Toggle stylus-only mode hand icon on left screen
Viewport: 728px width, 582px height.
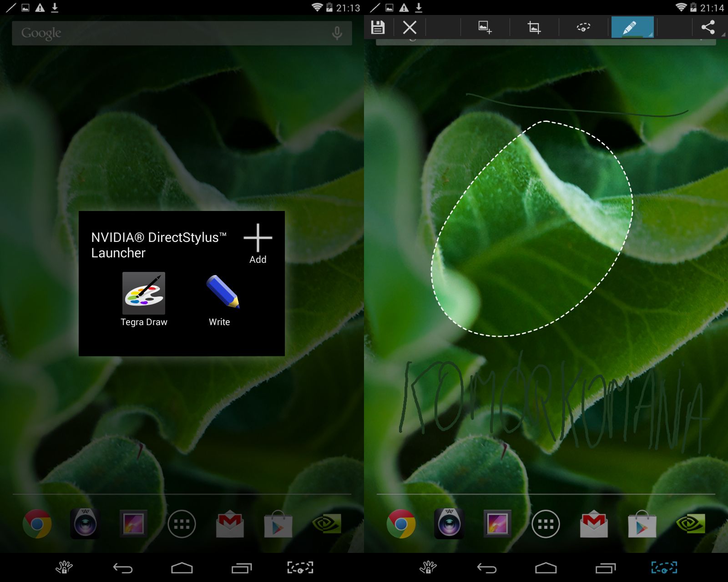(x=64, y=567)
